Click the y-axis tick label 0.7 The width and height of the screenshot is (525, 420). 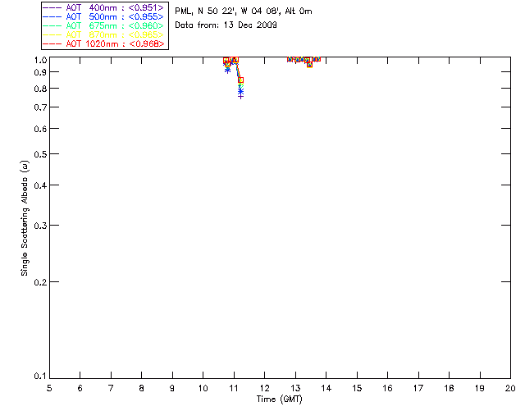tap(40, 107)
